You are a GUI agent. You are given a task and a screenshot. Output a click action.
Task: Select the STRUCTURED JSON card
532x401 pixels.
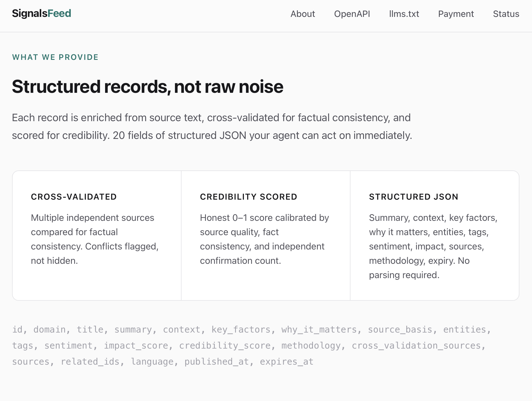click(x=434, y=235)
